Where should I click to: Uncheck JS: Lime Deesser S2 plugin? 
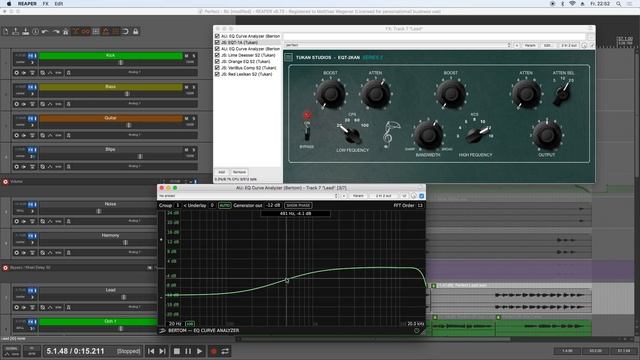[x=217, y=55]
